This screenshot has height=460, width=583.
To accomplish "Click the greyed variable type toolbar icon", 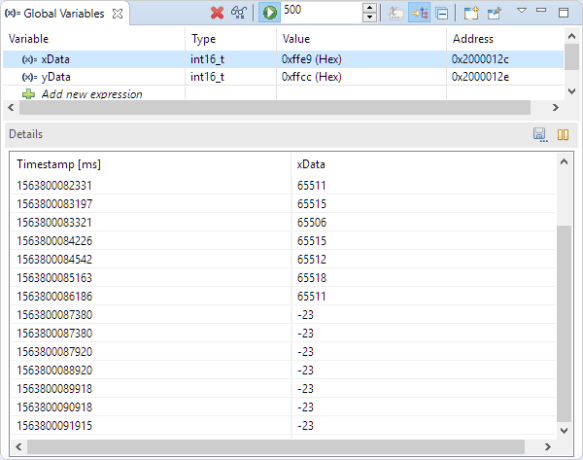I will 396,13.
